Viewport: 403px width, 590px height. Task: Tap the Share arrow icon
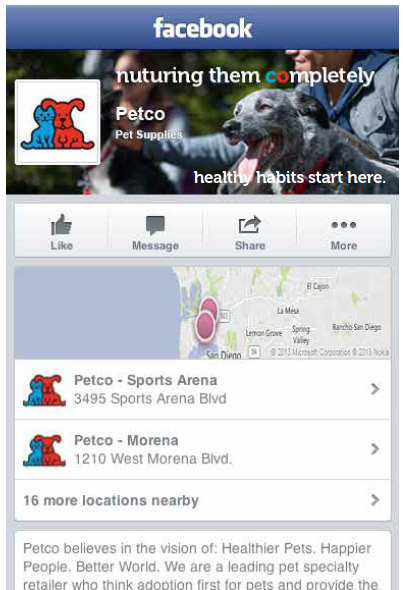point(250,225)
